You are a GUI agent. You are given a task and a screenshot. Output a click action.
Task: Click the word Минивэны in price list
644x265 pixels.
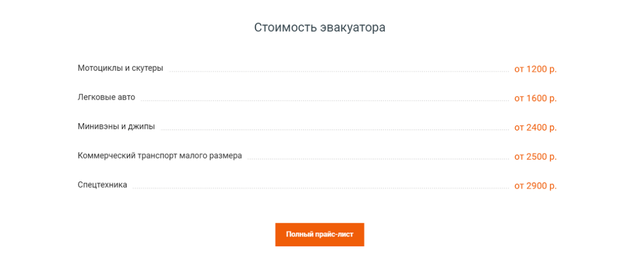click(97, 127)
